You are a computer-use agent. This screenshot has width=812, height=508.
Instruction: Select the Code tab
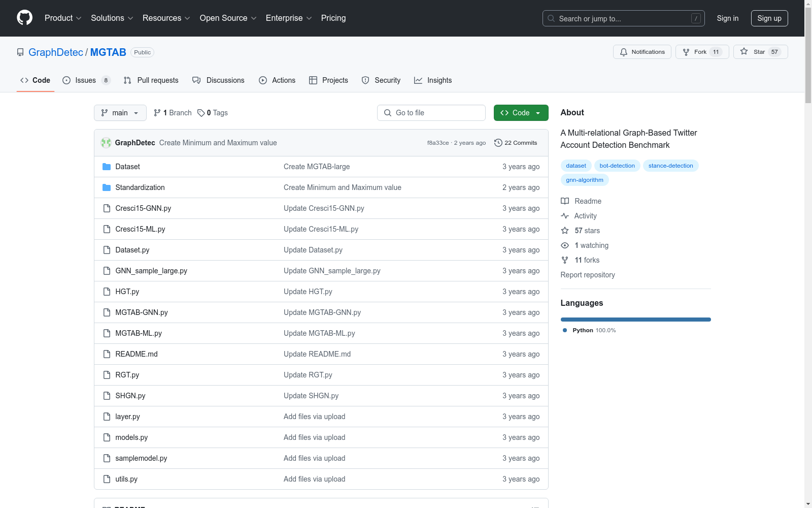(35, 80)
